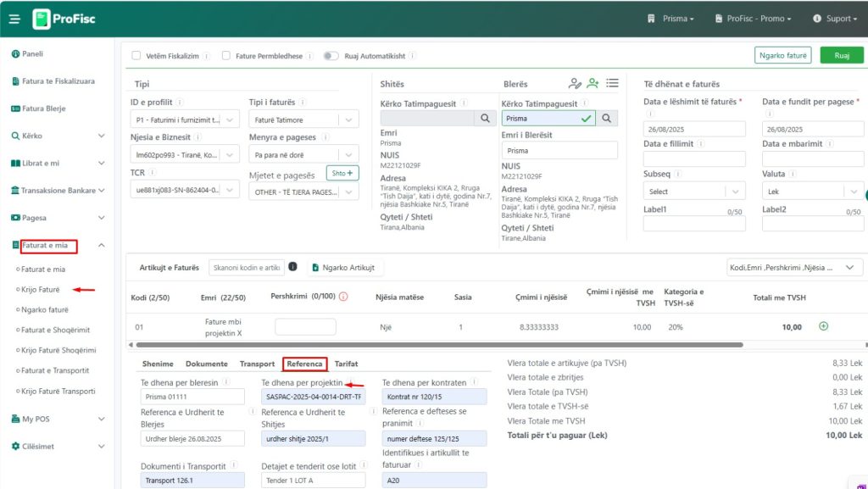This screenshot has width=868, height=489.
Task: Open the hamburger menu icon
Action: (14, 19)
